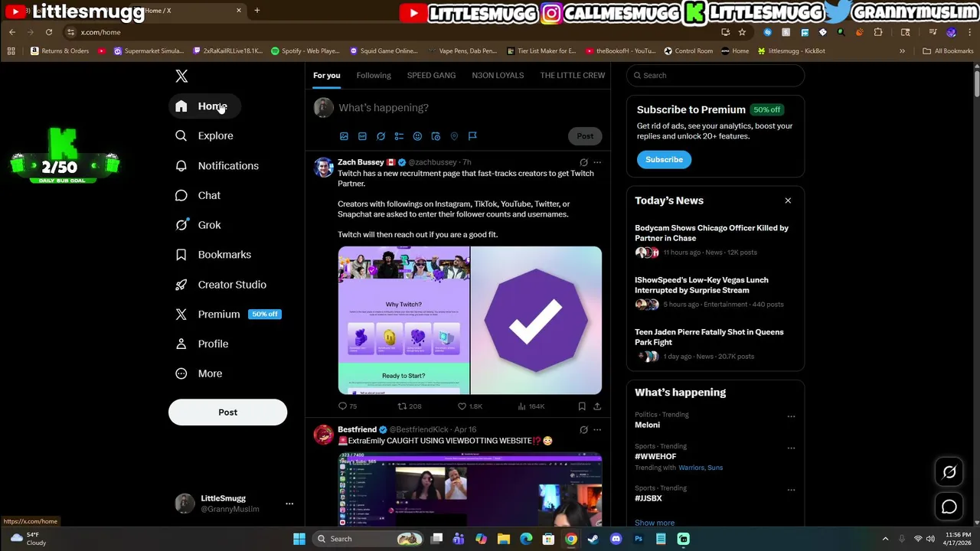Open Spotify Web Player bookmark

pyautogui.click(x=305, y=51)
